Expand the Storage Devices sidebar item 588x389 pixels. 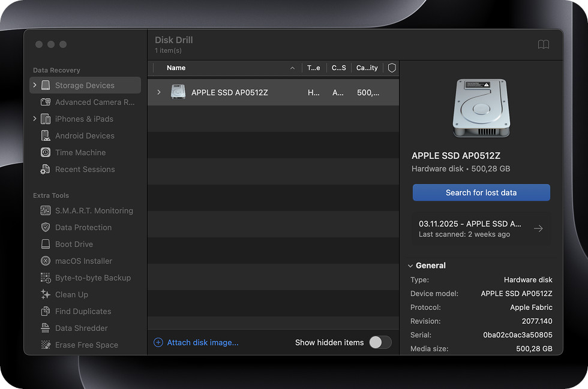(35, 85)
